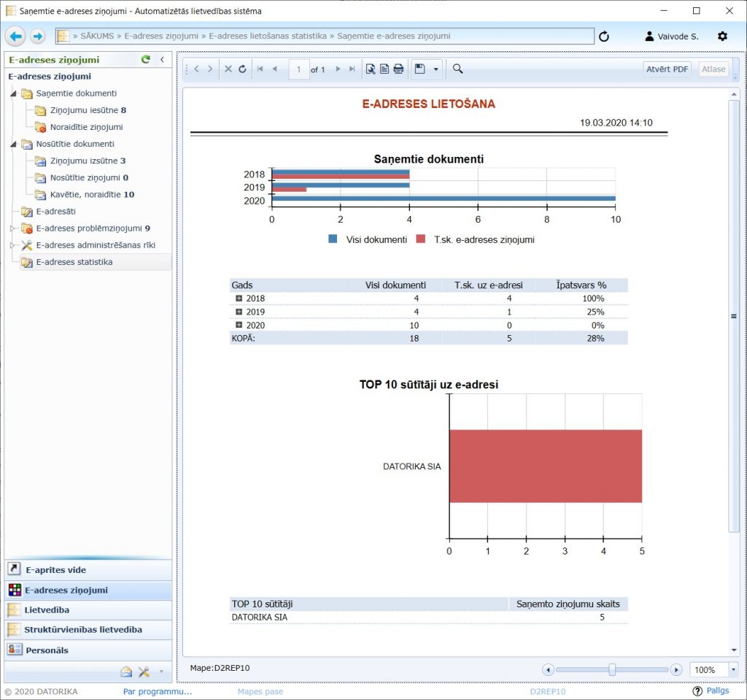Click the zoom slider handle

[x=612, y=669]
